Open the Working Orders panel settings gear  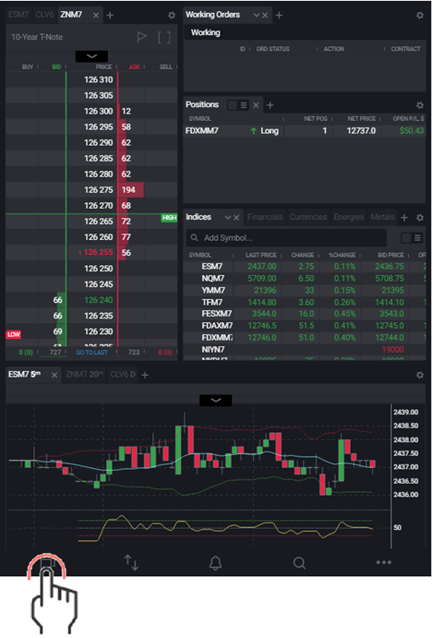point(420,15)
